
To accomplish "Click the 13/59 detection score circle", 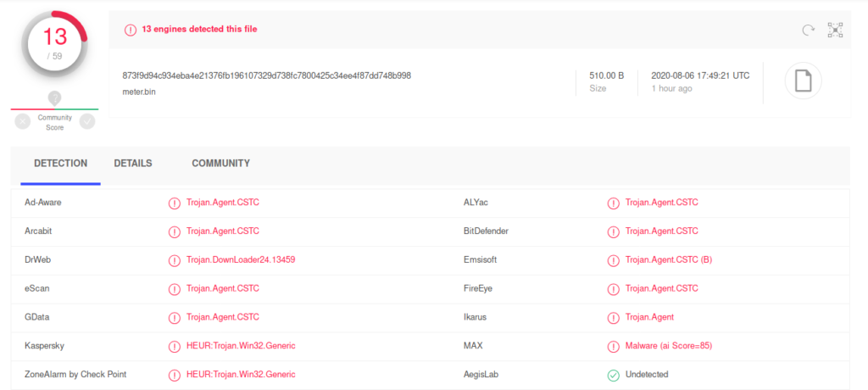I will click(x=54, y=44).
